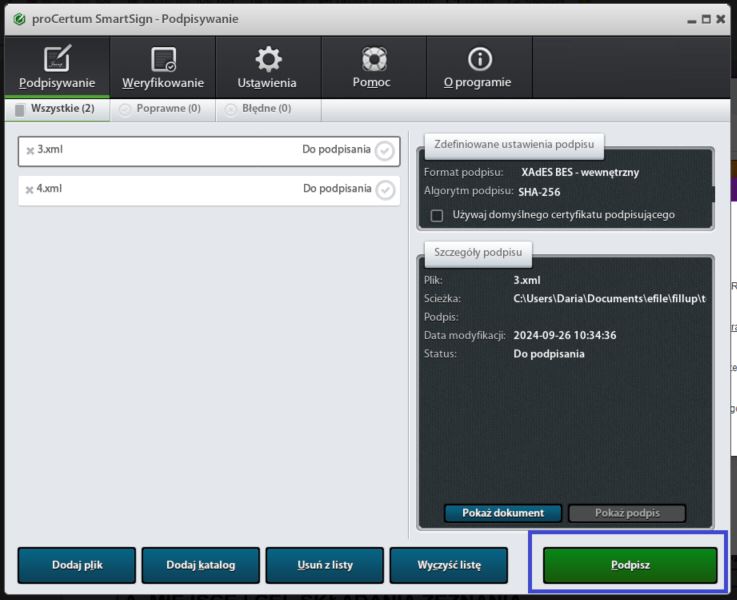This screenshot has width=737, height=600.
Task: Click 'Do podpisania' status in details panel
Action: point(549,354)
